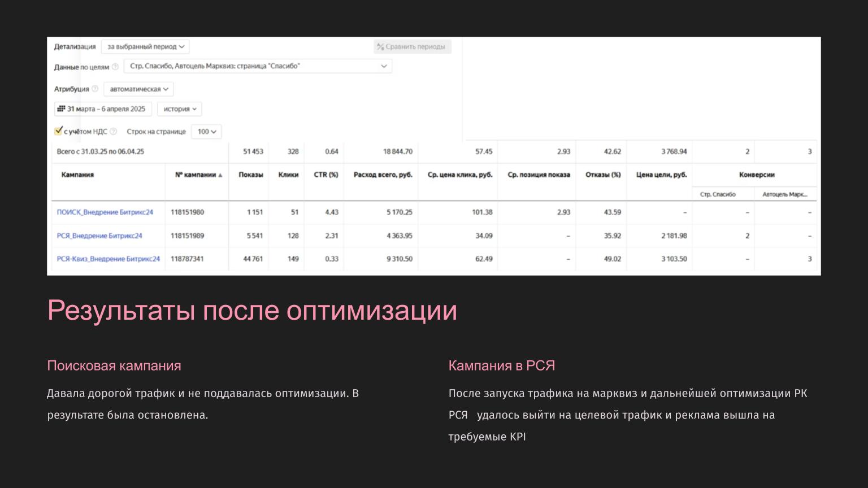Click the Кампания column header
Viewport: 868px width, 488px height.
77,175
